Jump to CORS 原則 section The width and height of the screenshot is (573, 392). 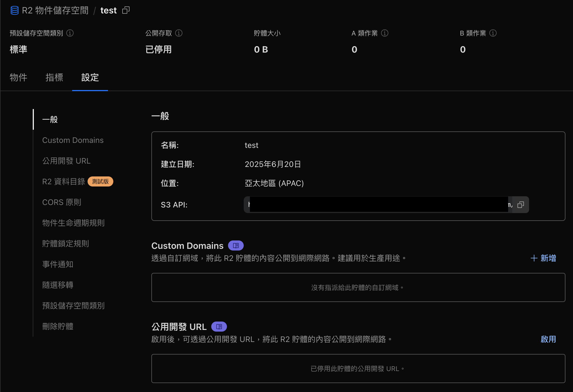62,202
